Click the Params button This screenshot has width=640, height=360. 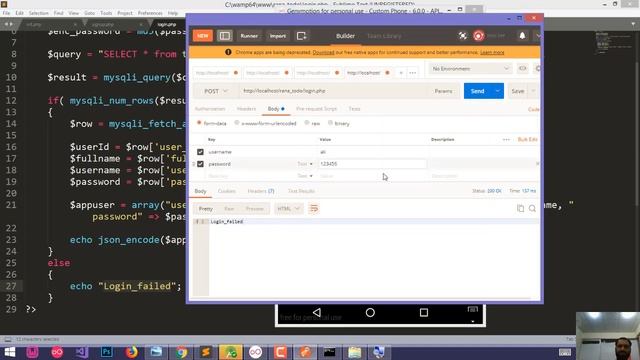point(443,91)
